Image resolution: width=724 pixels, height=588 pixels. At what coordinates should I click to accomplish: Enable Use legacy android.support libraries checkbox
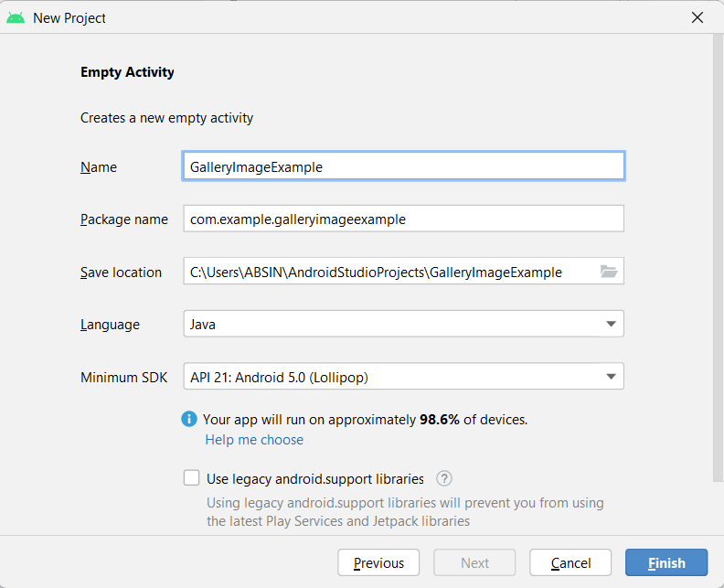tap(191, 478)
